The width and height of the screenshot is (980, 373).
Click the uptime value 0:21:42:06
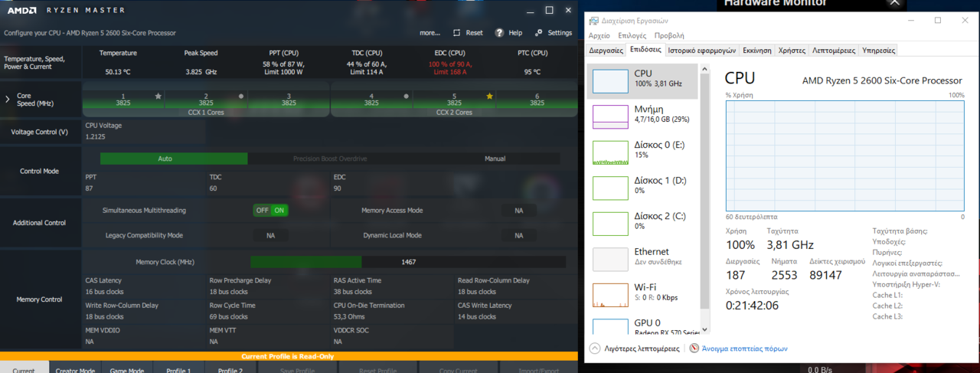pyautogui.click(x=752, y=305)
